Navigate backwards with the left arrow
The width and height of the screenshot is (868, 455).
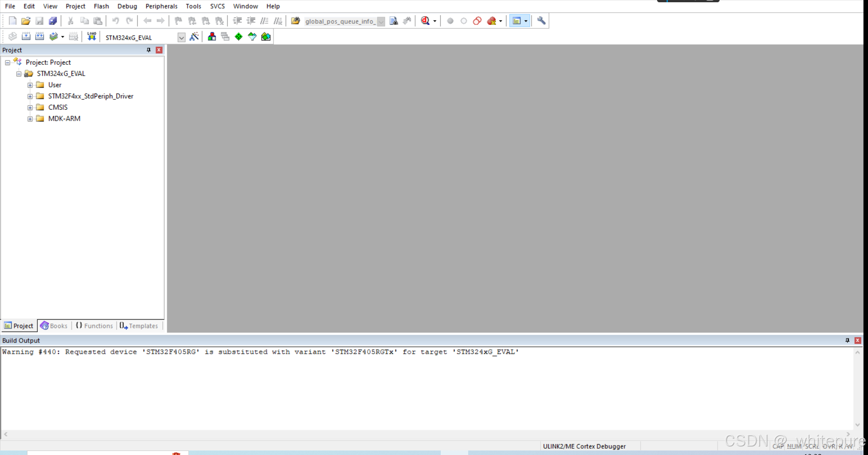point(147,21)
